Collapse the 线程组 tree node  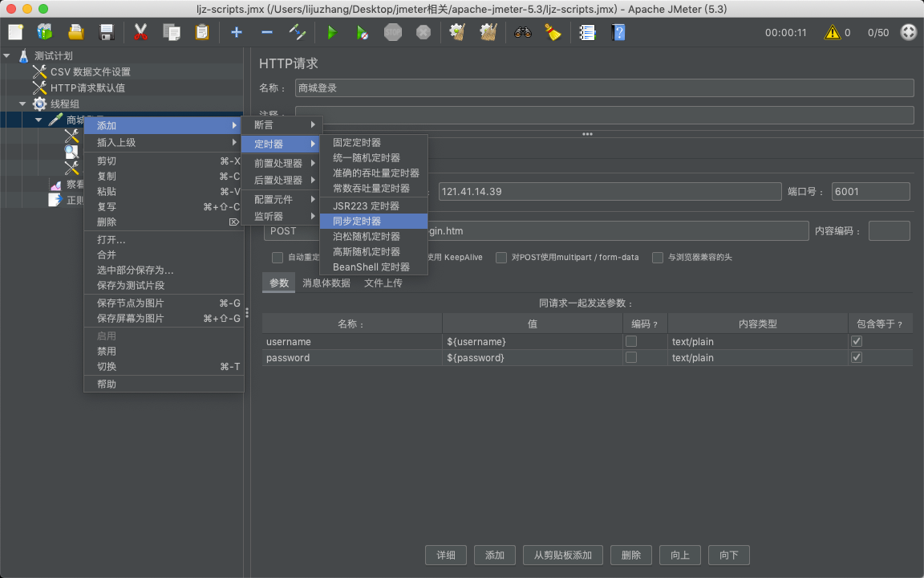coord(22,104)
